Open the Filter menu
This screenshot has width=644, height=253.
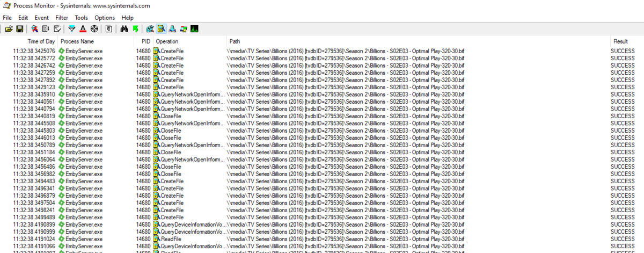tap(62, 18)
